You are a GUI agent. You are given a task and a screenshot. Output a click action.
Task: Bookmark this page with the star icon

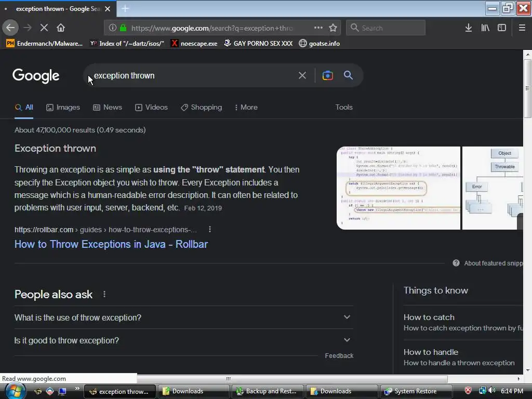333,28
